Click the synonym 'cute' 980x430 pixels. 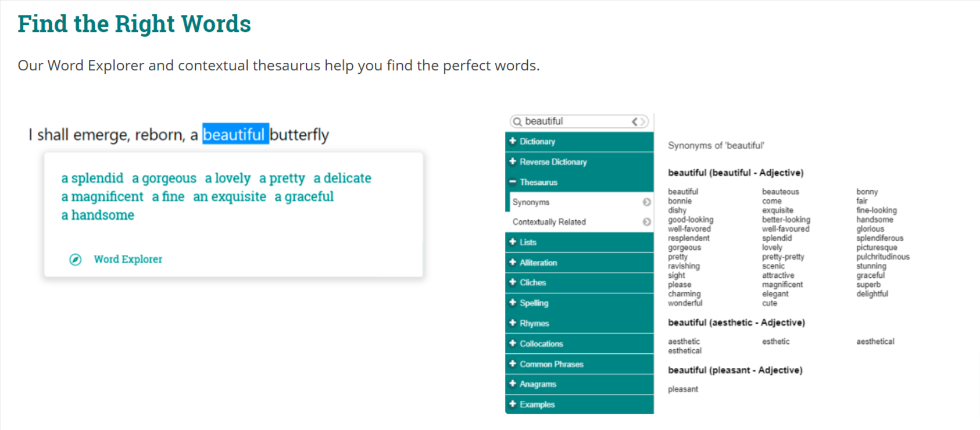769,303
